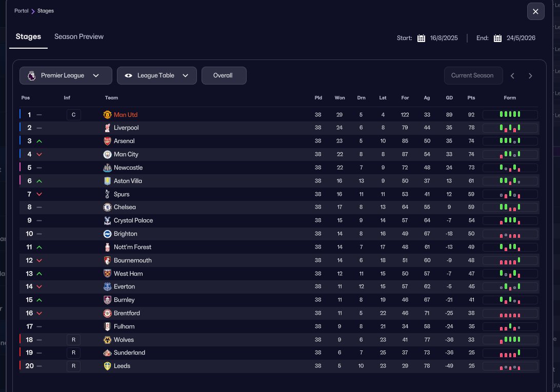The image size is (560, 392).
Task: Sort table by the Pts column header
Action: pos(471,98)
